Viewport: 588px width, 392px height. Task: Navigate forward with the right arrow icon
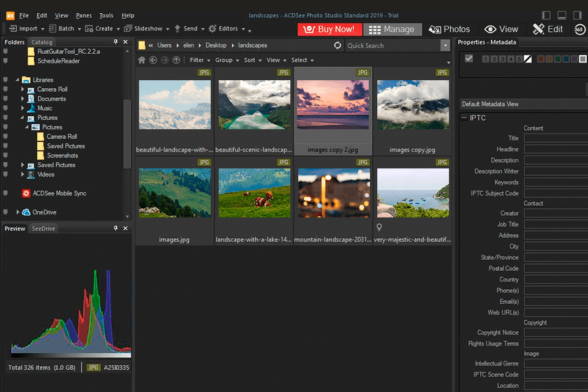[x=165, y=60]
